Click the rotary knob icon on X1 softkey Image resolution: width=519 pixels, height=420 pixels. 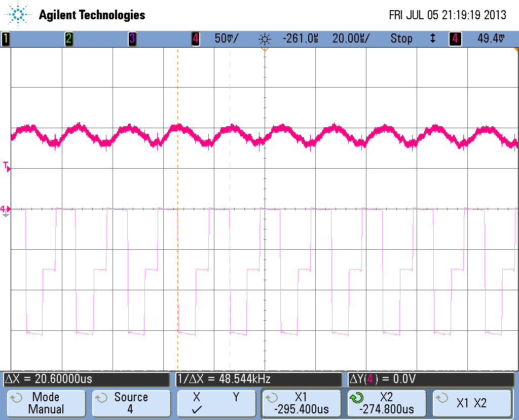[x=272, y=398]
